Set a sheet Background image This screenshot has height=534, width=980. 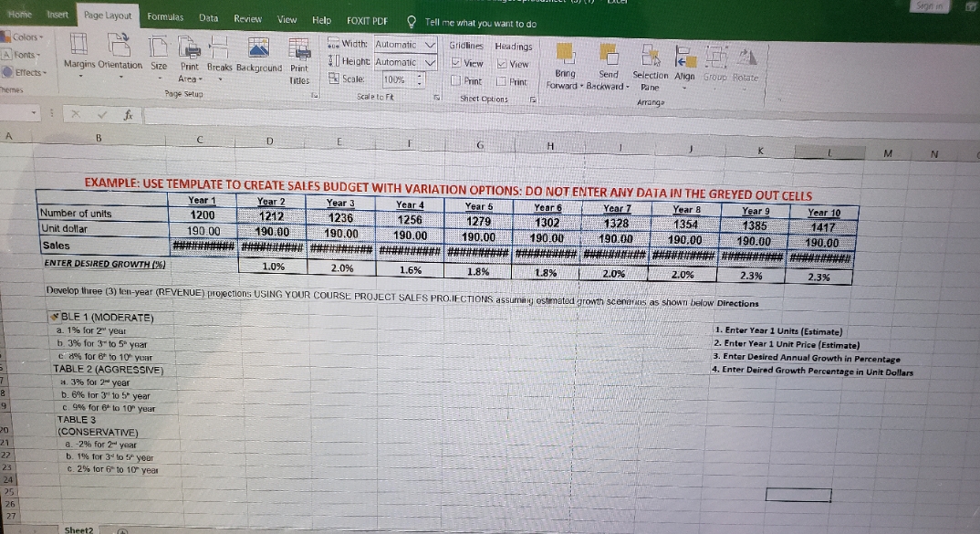259,55
